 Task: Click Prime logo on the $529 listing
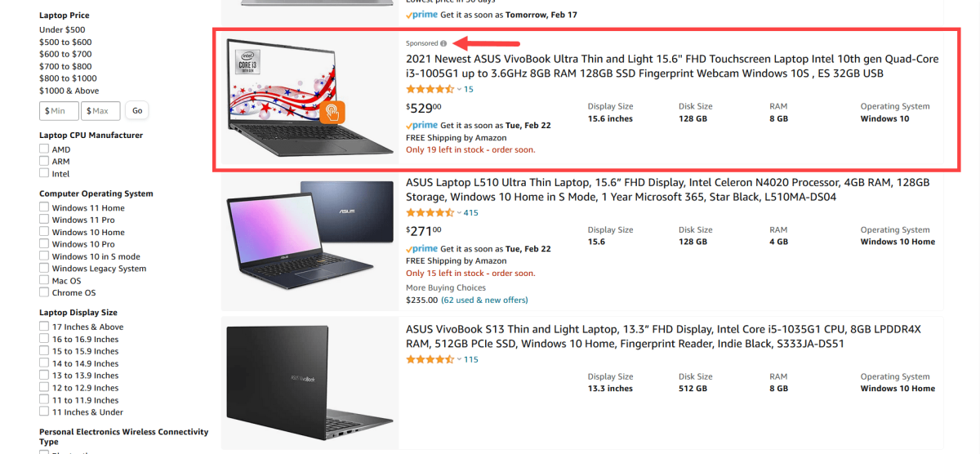click(x=421, y=126)
